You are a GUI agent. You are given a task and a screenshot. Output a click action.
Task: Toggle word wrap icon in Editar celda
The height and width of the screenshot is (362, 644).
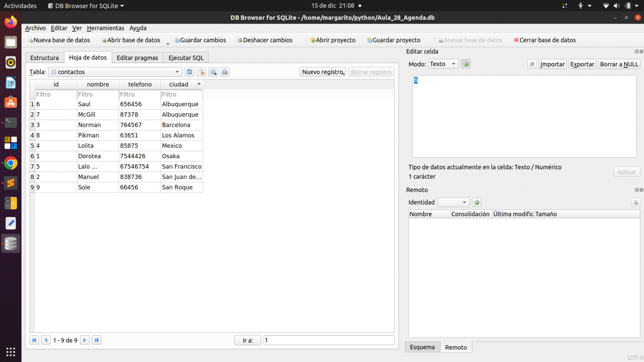(x=532, y=64)
